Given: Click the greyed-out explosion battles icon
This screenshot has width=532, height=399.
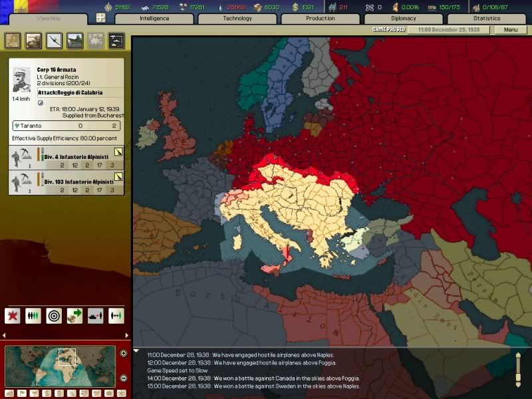Looking at the screenshot, I should click(x=96, y=41).
